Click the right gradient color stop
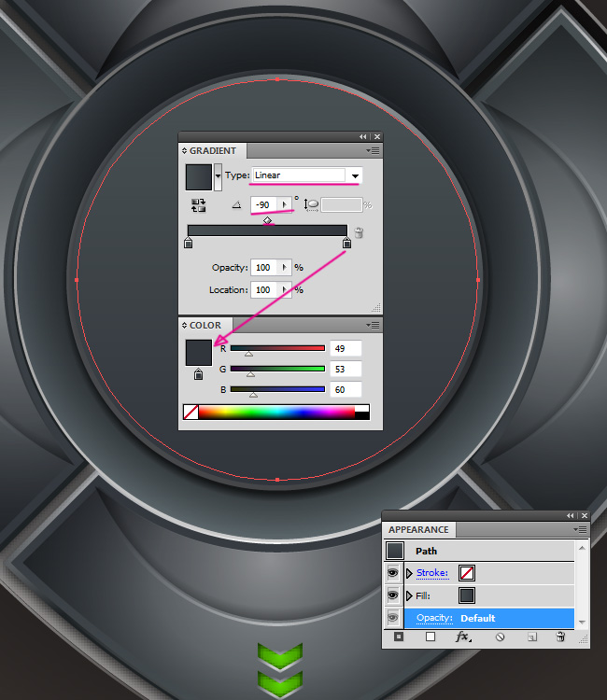The height and width of the screenshot is (700, 607). (346, 244)
